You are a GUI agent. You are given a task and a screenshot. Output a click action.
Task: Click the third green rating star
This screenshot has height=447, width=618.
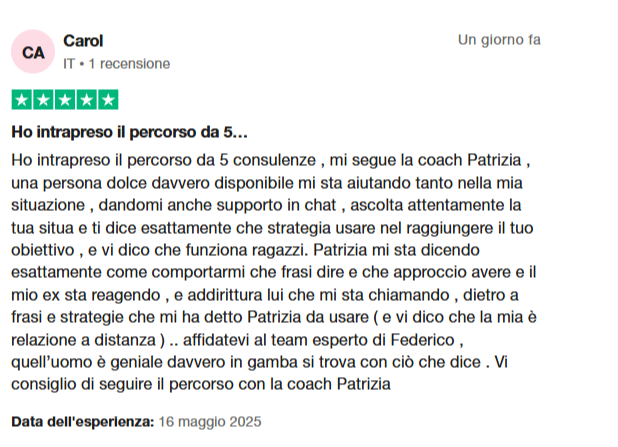point(65,100)
